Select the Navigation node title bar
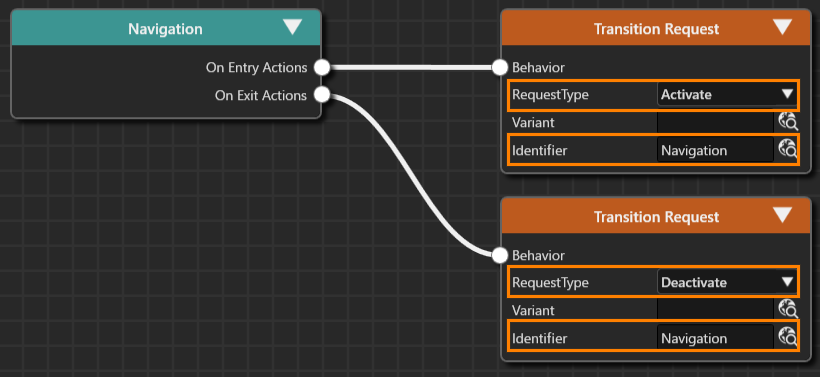Screen dimensions: 820x377 tap(166, 28)
